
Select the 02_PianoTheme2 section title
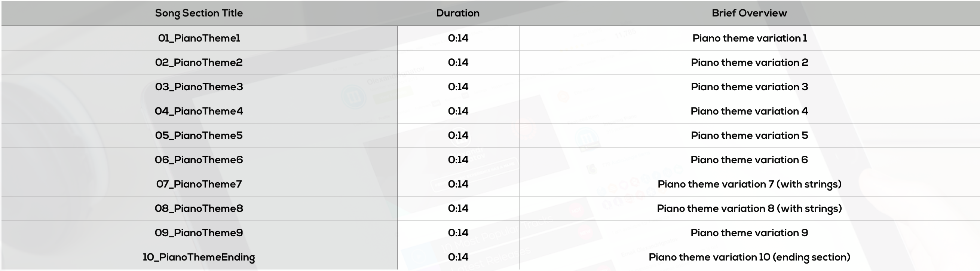tap(199, 63)
